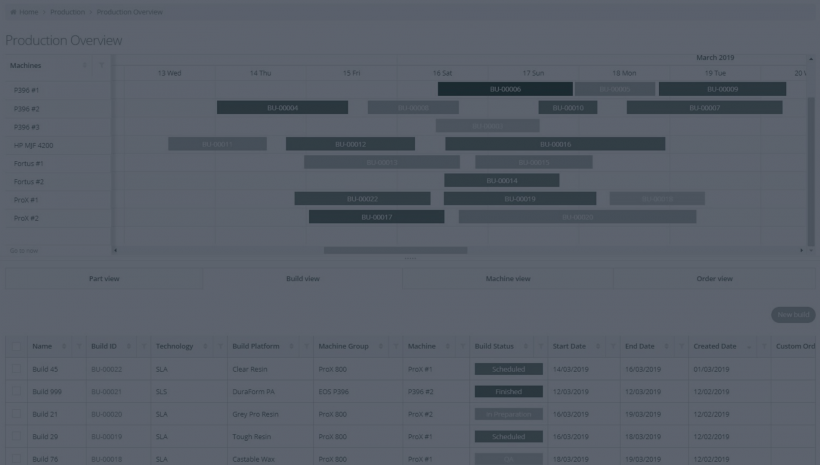Click the horizontal timeline scrollbar thumb
Image resolution: width=820 pixels, height=465 pixels.
[395, 250]
